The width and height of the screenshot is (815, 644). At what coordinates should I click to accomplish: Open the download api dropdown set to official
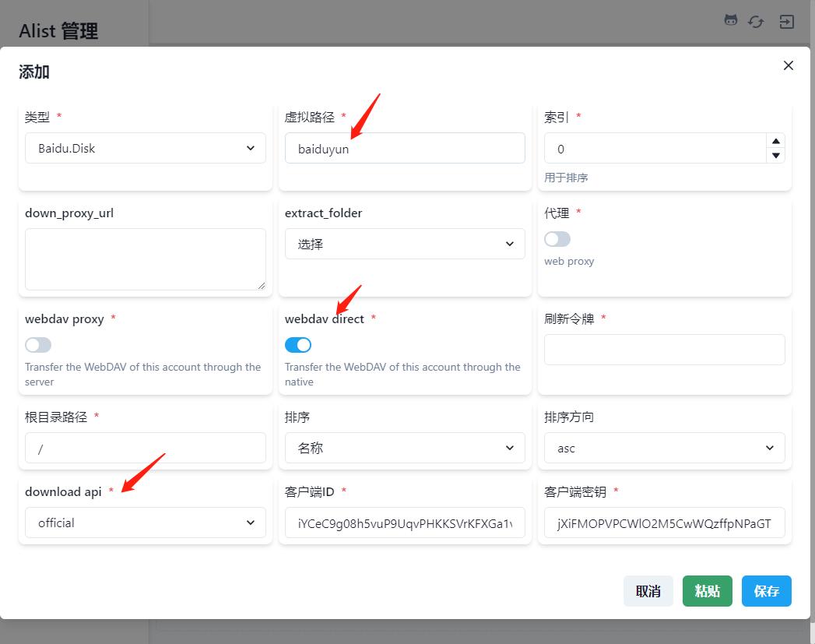point(145,523)
